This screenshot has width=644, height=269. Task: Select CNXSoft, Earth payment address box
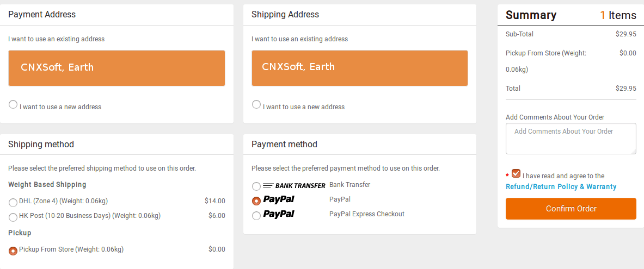[x=116, y=68]
